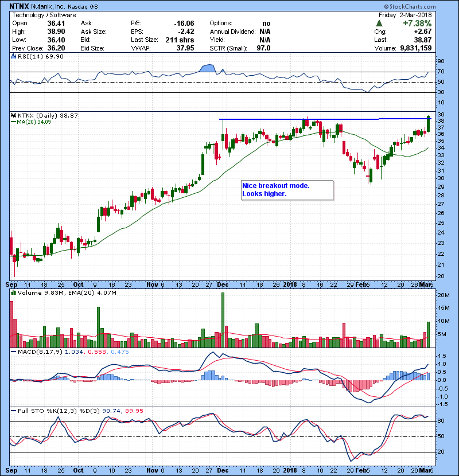Screen dimensions: 459x476
Task: Click the stochastic %K value 90.74
Action: coord(111,411)
